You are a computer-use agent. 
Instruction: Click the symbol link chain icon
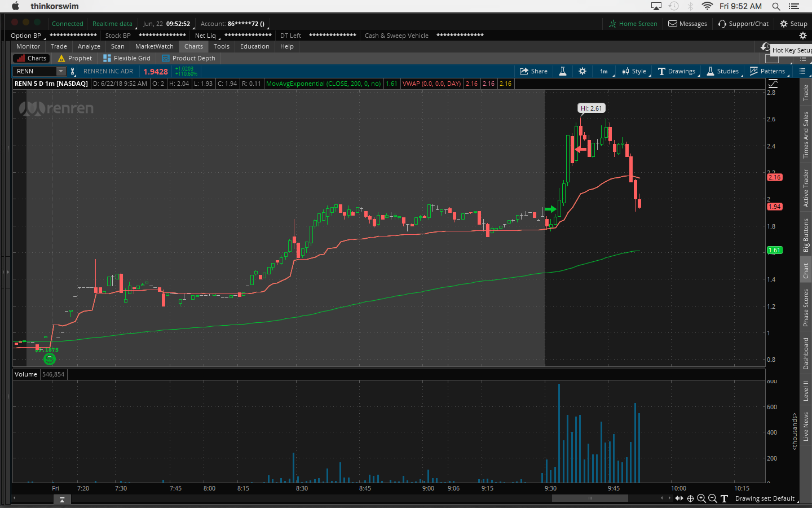(x=73, y=71)
